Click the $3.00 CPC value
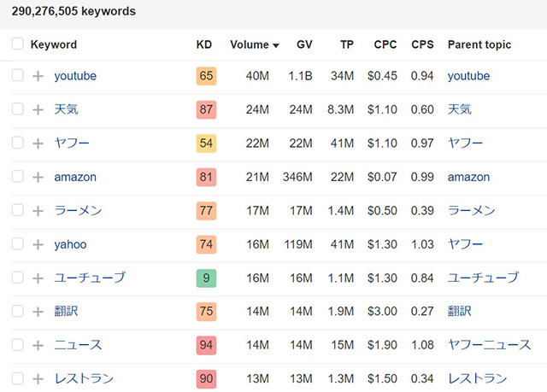 [x=382, y=311]
